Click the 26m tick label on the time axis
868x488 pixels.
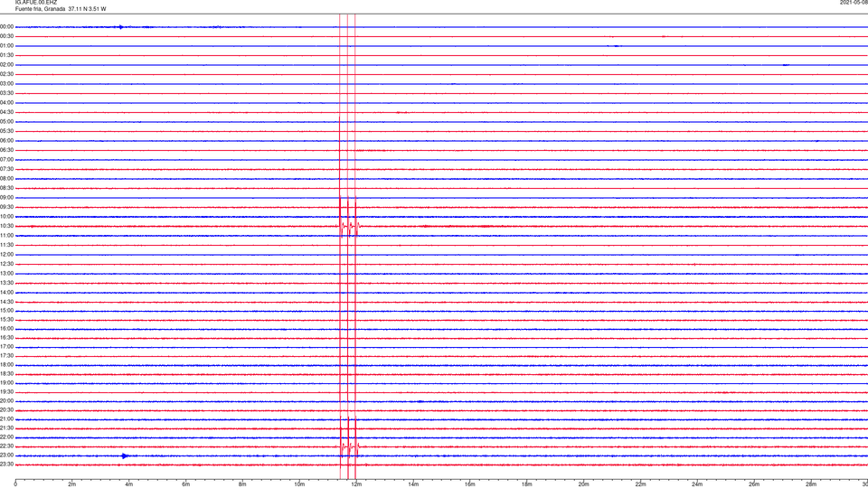coord(754,484)
